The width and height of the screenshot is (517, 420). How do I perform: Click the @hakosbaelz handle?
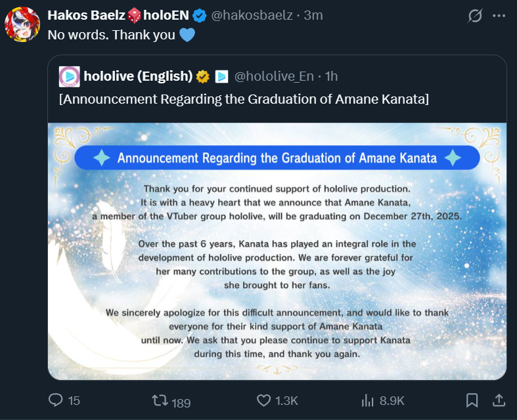pos(252,14)
